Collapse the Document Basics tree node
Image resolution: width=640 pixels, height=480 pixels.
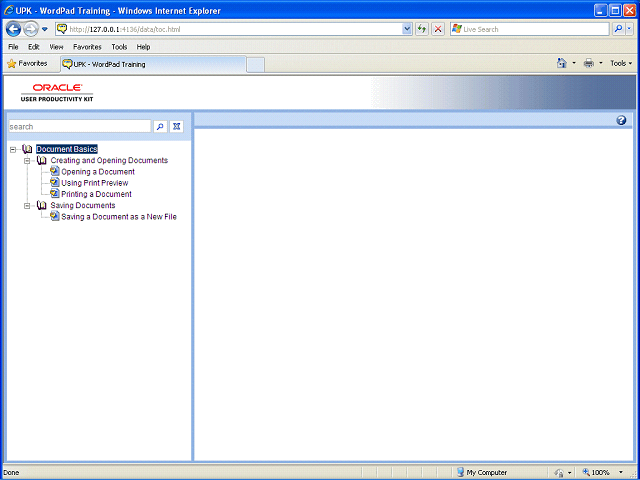click(x=13, y=149)
